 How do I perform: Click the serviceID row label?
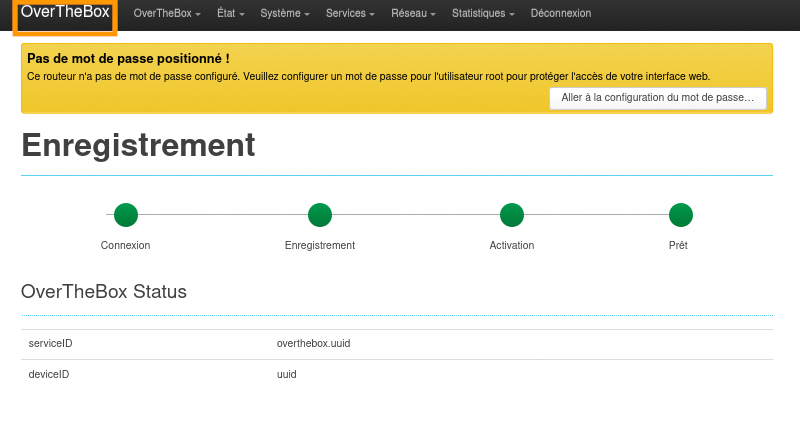click(51, 344)
